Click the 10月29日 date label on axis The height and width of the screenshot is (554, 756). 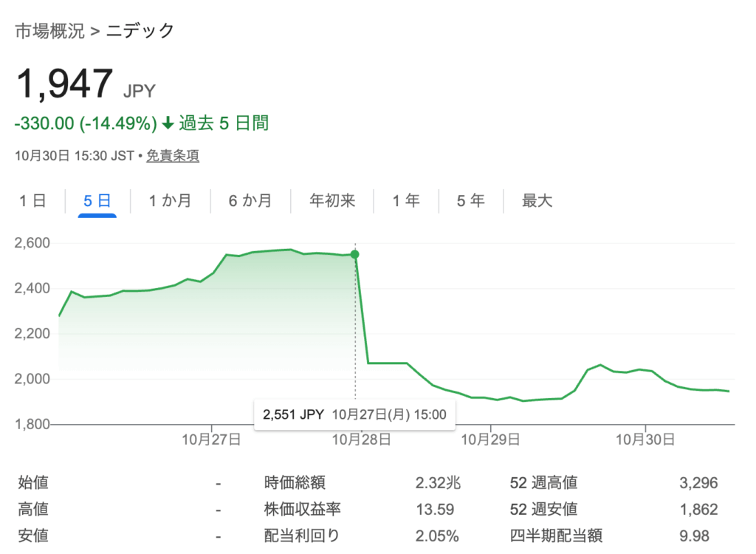[x=490, y=440]
